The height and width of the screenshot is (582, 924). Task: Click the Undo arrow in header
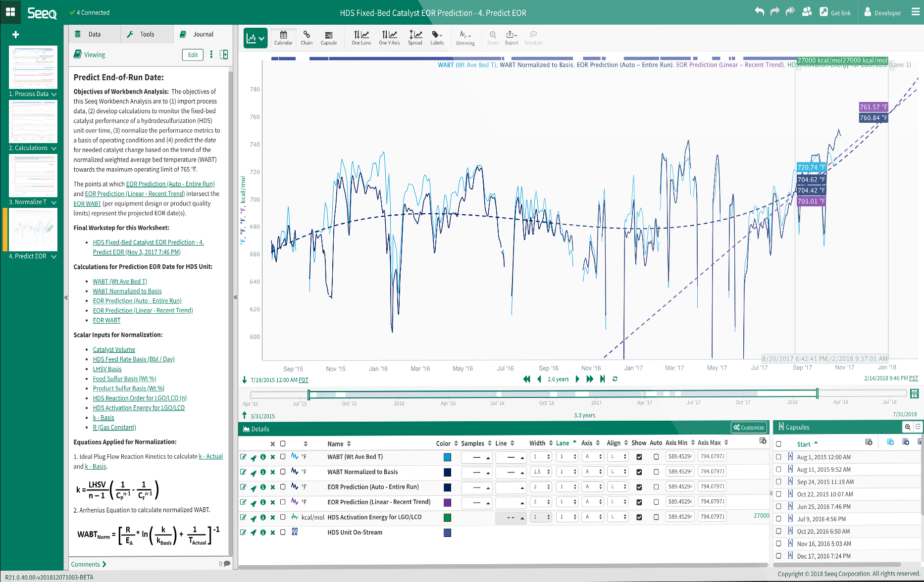click(x=759, y=12)
